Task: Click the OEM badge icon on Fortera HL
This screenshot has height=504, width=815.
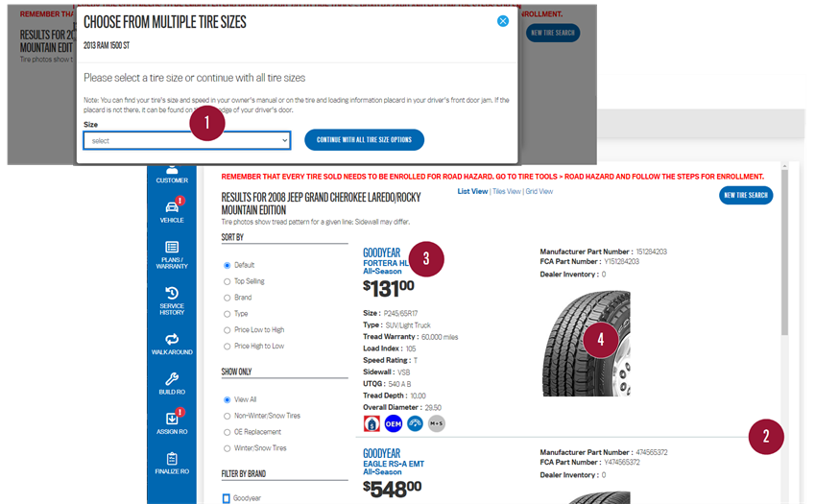Action: 394,424
